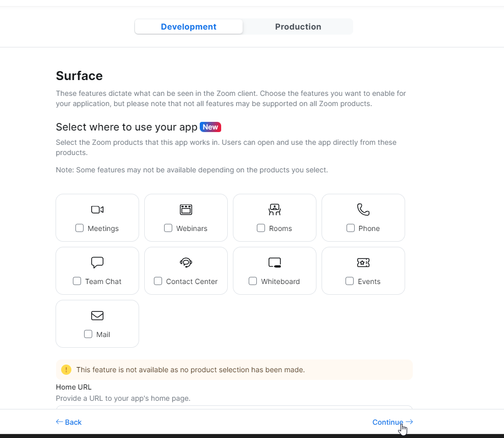504x438 pixels.
Task: Click the Home URL input field
Action: pyautogui.click(x=234, y=407)
